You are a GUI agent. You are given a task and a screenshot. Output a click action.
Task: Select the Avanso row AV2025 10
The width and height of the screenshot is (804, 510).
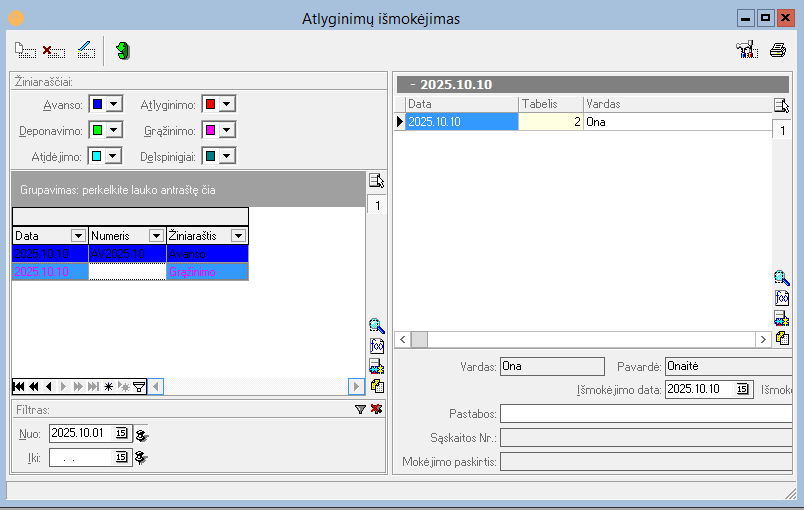point(130,254)
